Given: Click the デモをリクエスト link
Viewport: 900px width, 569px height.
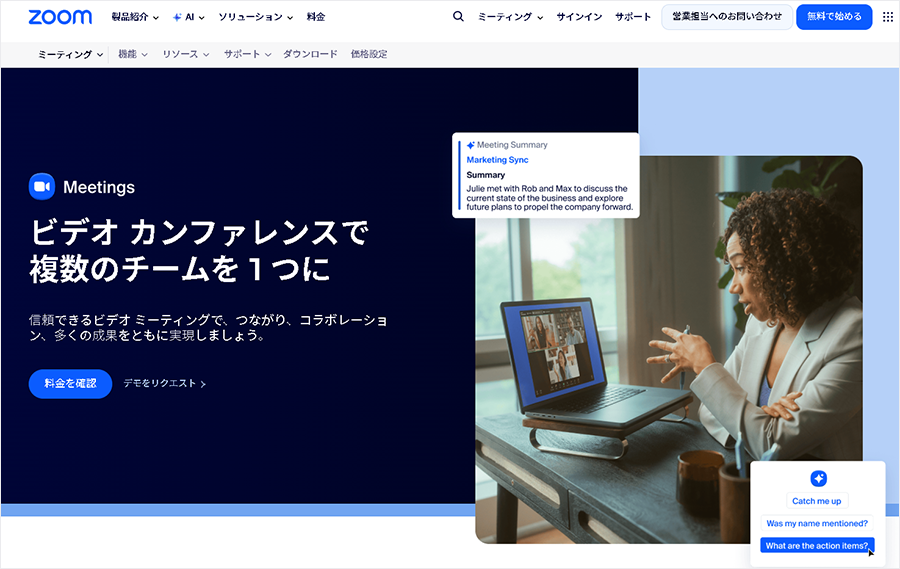Looking at the screenshot, I should coord(164,383).
